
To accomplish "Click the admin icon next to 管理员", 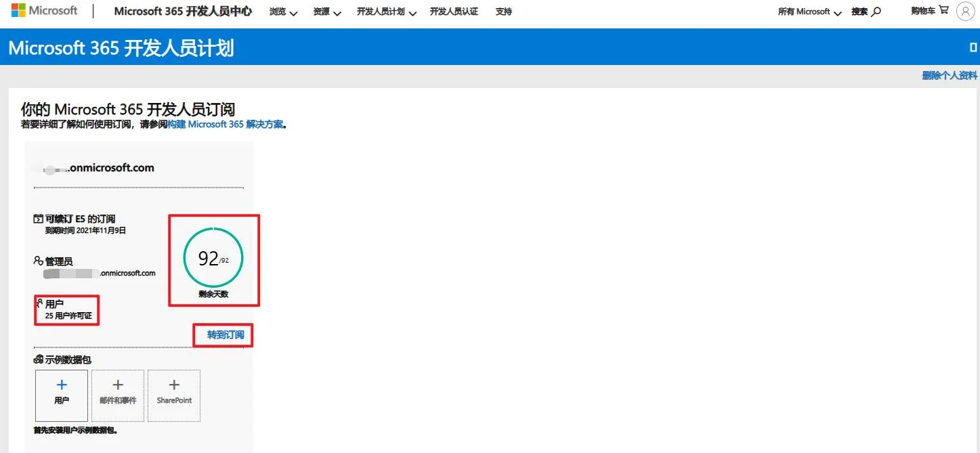I will coord(39,259).
